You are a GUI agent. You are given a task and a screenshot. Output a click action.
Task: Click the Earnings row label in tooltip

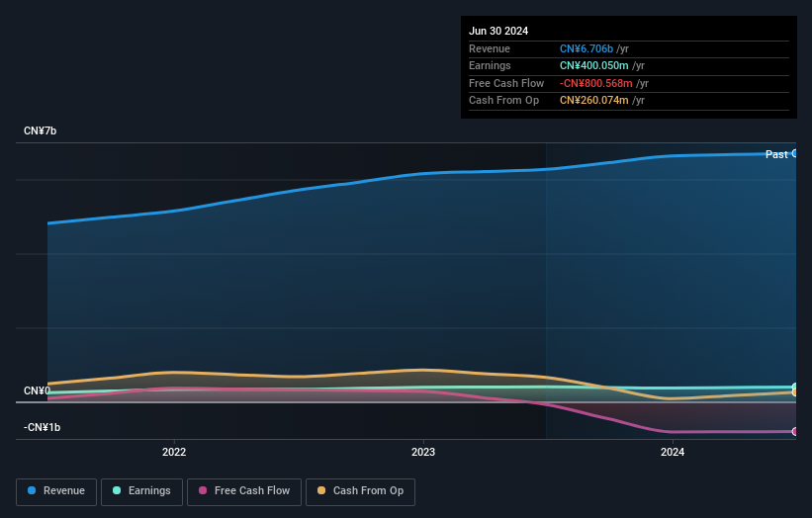pos(490,65)
